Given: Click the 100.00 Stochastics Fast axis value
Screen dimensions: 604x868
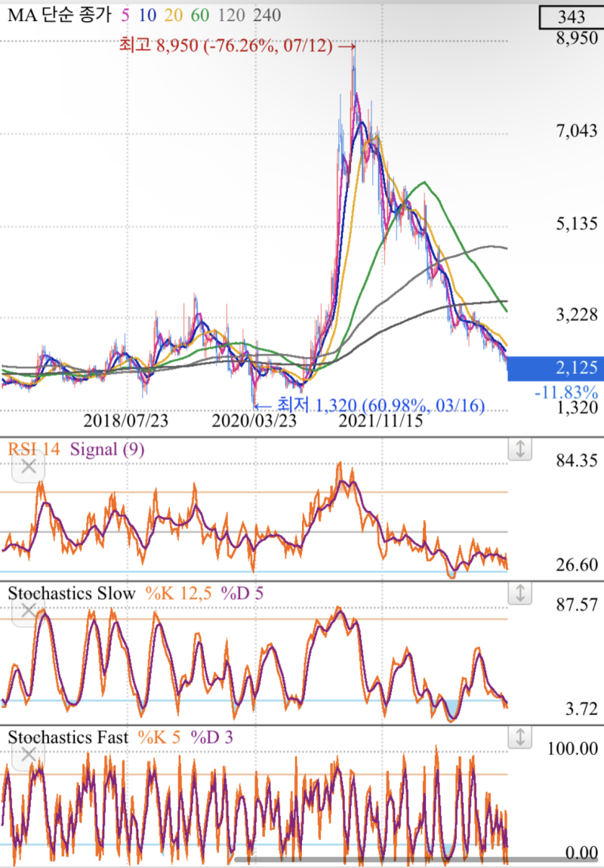Looking at the screenshot, I should [572, 749].
